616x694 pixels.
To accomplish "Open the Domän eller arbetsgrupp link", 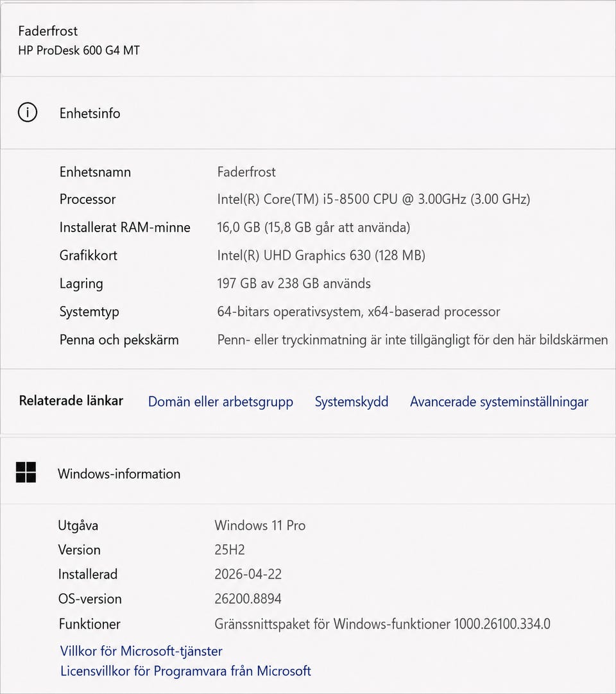I will point(221,402).
